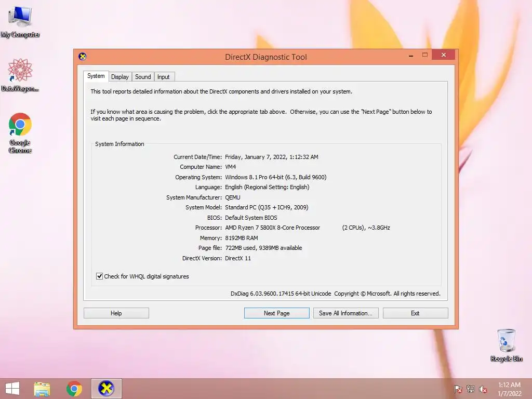Click the 'DxDiag 6.03.9600.17415 64-bit Unicode' text
Viewport: 532px width, 399px height.
[x=281, y=294]
